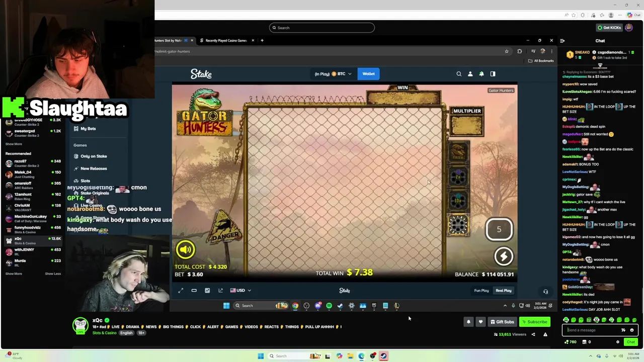Expand recommended list with Show More
Image resolution: width=644 pixels, height=362 pixels.
pos(14,274)
